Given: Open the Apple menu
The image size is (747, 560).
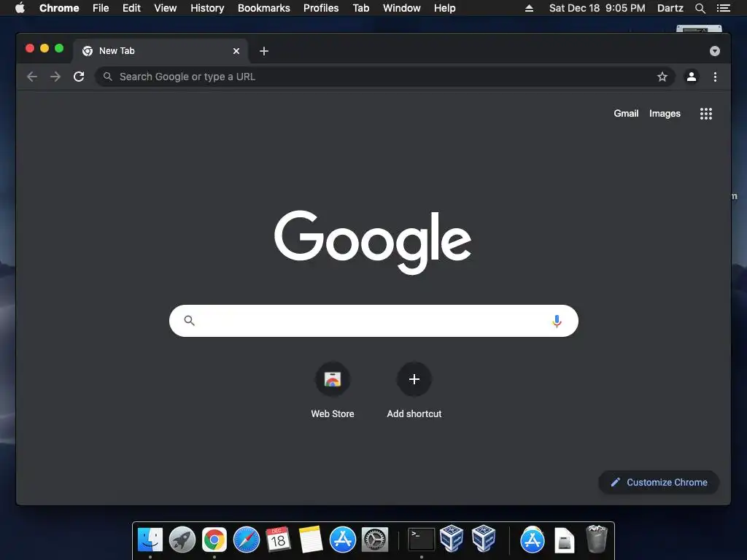Looking at the screenshot, I should [20, 7].
